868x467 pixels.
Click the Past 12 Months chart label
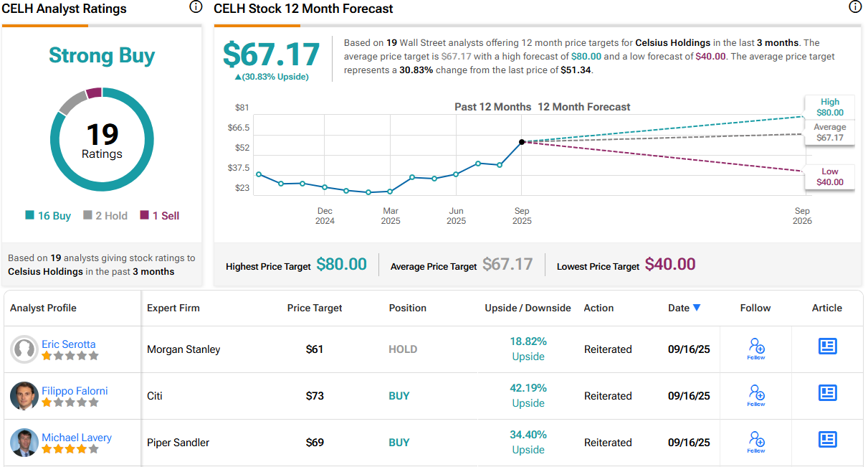493,107
